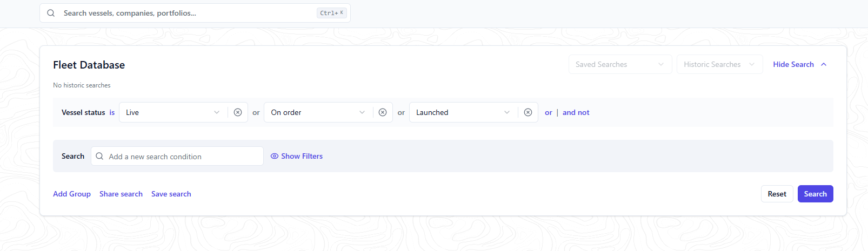Click the 'No historic searches' text
Viewport: 868px width, 251px height.
82,85
